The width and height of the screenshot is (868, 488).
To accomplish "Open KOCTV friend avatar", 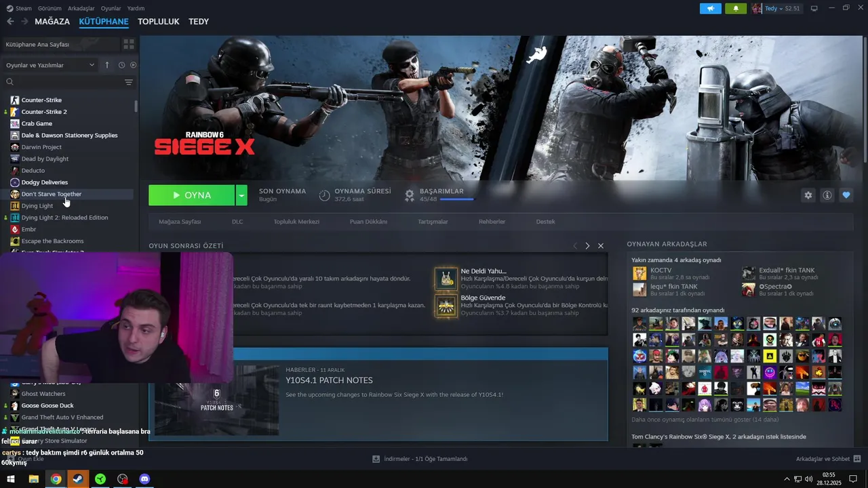I will pyautogui.click(x=639, y=273).
